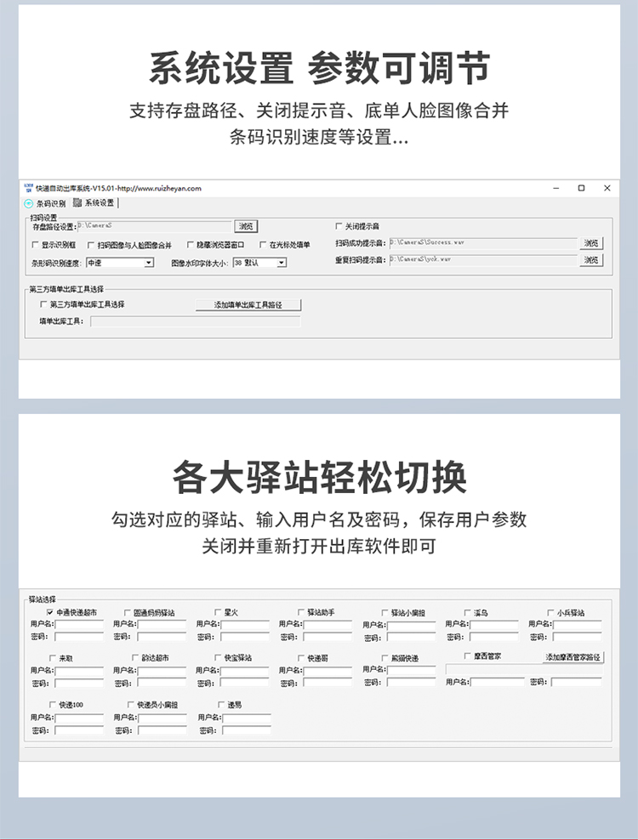Click 添加填单出库工具路径 button

click(x=248, y=305)
